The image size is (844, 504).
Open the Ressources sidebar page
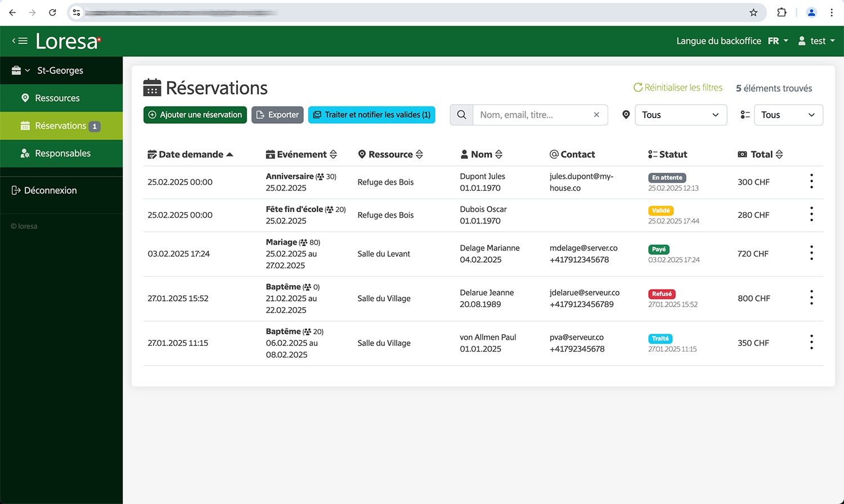[57, 98]
